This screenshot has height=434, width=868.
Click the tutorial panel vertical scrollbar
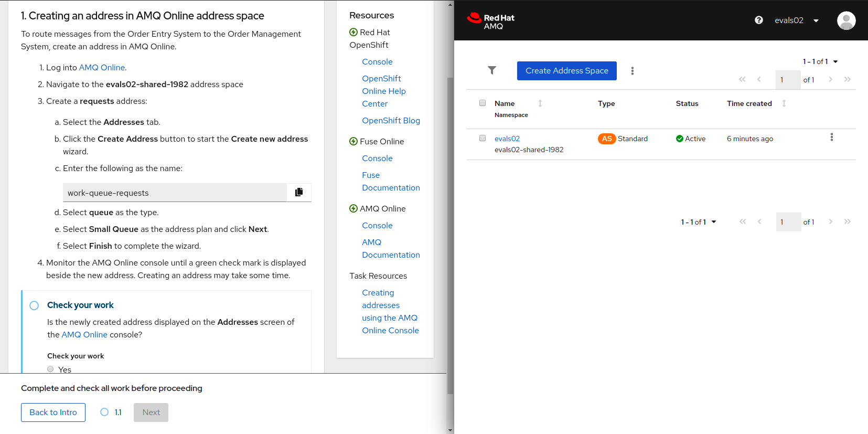450,236
